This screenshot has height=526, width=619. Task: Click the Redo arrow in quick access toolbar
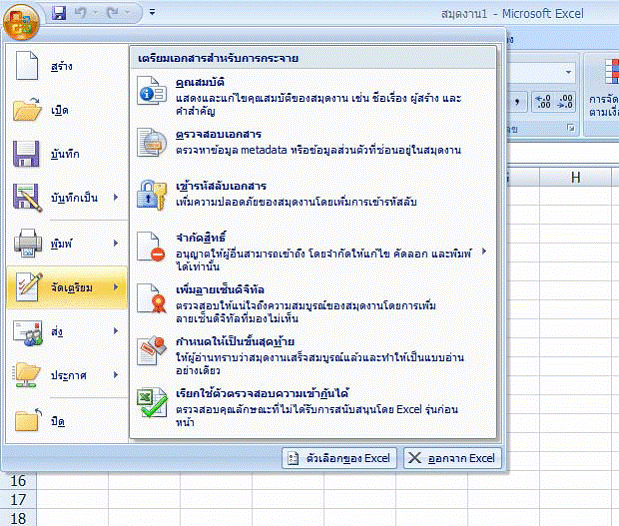[113, 13]
